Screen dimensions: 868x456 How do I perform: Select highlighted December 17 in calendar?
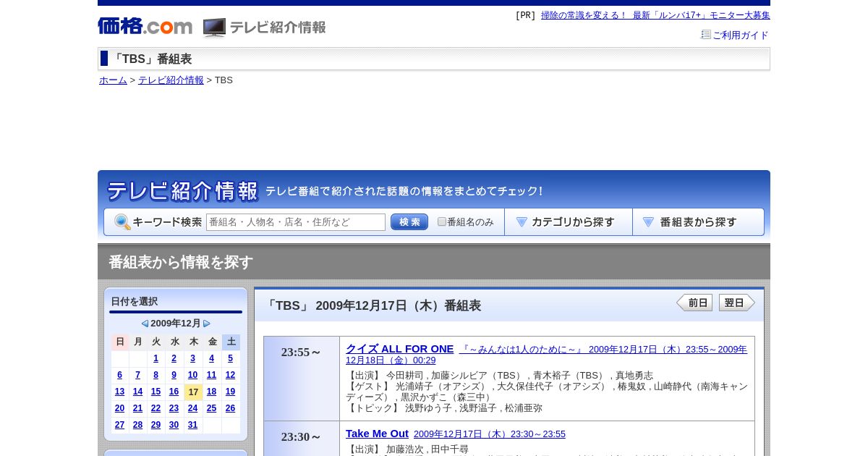coord(193,392)
